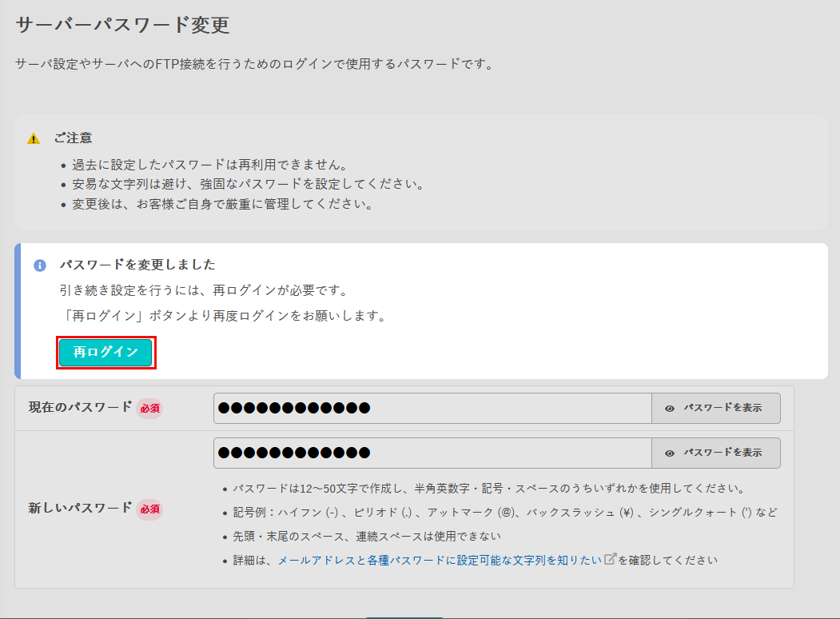Click the yellow warning triangle icon
This screenshot has height=619, width=840.
(x=34, y=138)
